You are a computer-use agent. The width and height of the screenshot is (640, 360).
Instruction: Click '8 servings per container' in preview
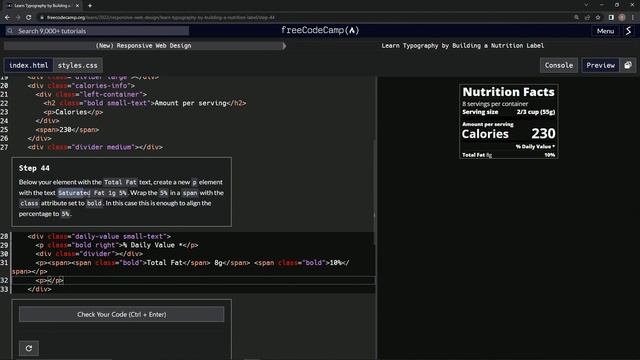point(495,104)
